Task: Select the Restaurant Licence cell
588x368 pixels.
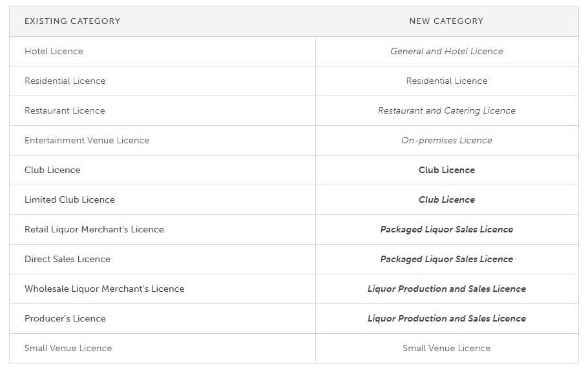Action: (65, 110)
